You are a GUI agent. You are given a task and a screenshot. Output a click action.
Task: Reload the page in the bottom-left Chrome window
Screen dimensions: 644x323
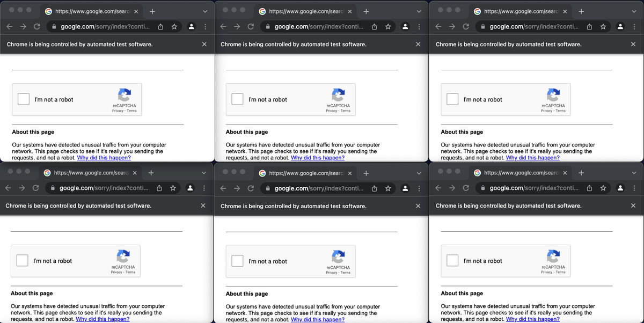click(35, 188)
